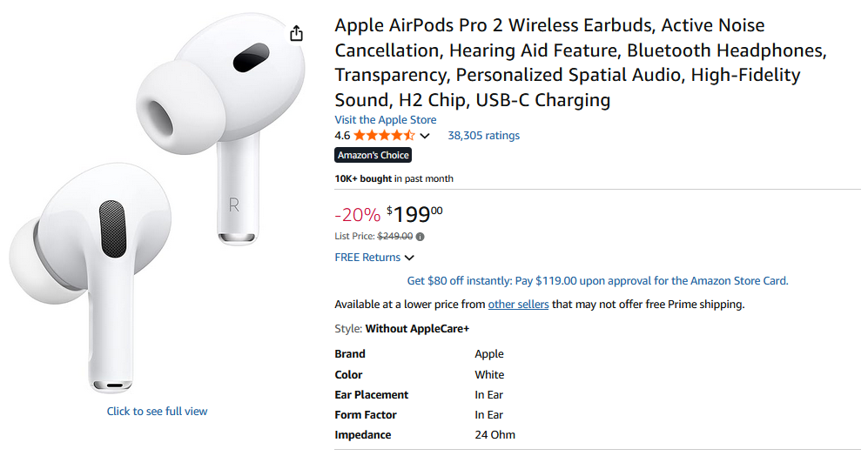The height and width of the screenshot is (456, 868).
Task: Click the 24 Ohm impedance value
Action: (x=495, y=435)
